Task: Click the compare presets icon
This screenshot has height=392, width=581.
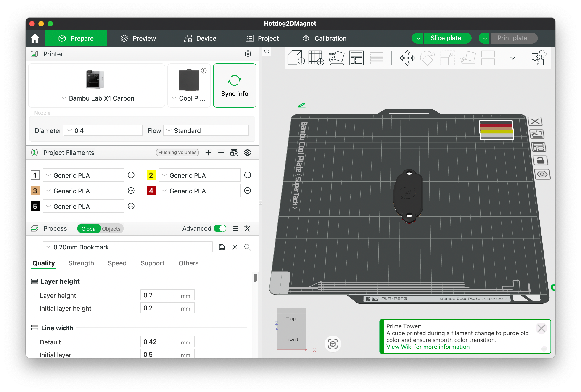Action: click(248, 228)
